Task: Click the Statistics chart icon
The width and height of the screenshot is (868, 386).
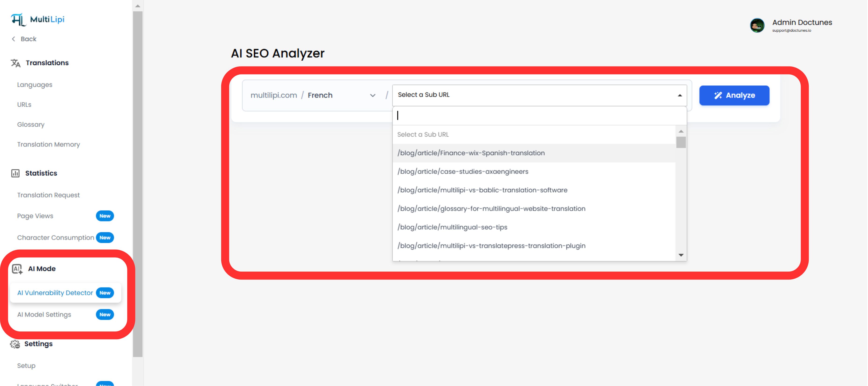Action: [15, 173]
